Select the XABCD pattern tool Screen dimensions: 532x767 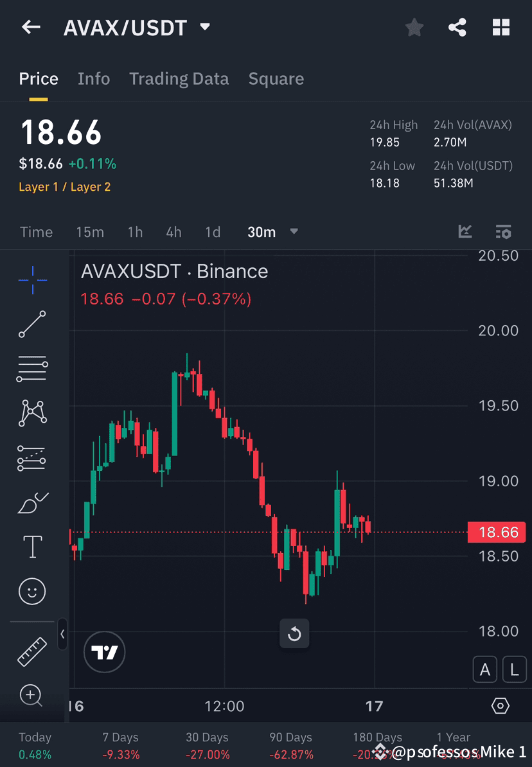(x=32, y=413)
